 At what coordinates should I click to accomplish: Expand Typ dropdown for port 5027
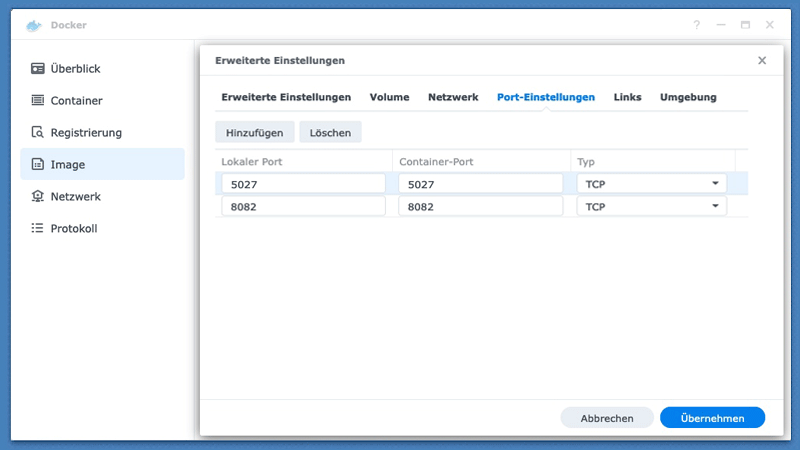(715, 184)
